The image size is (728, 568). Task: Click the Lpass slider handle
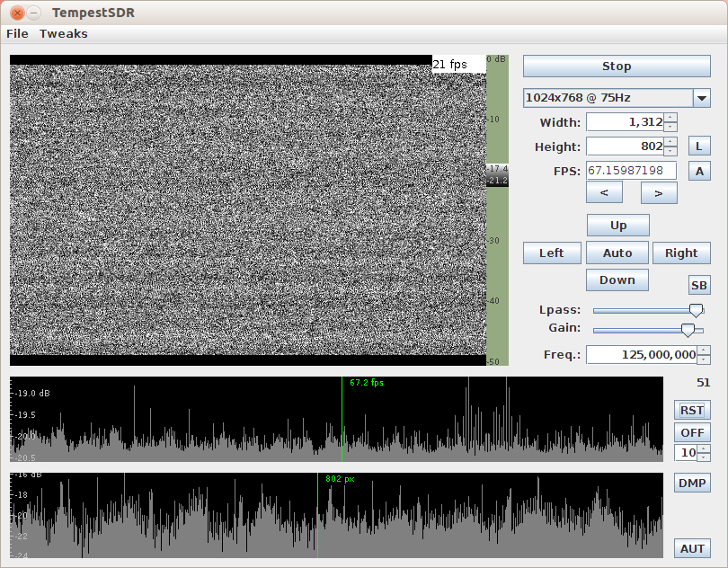click(x=695, y=309)
